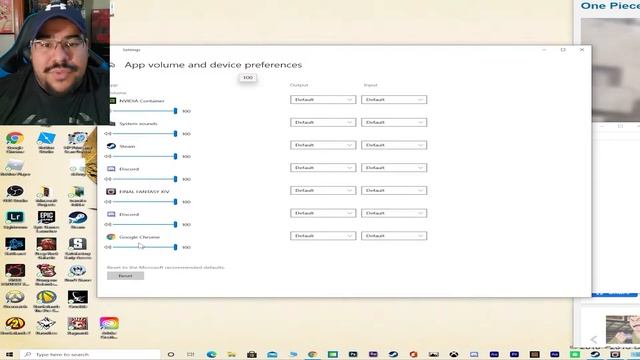Open Output dropdown for System sounds
Screen dimensions: 640x360
(323, 122)
